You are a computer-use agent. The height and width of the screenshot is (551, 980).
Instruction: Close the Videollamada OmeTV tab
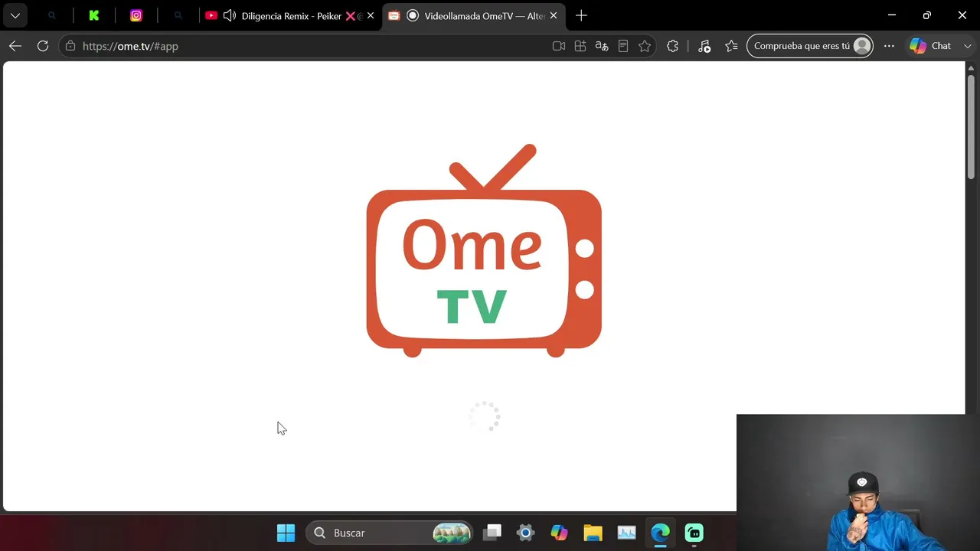(x=554, y=15)
